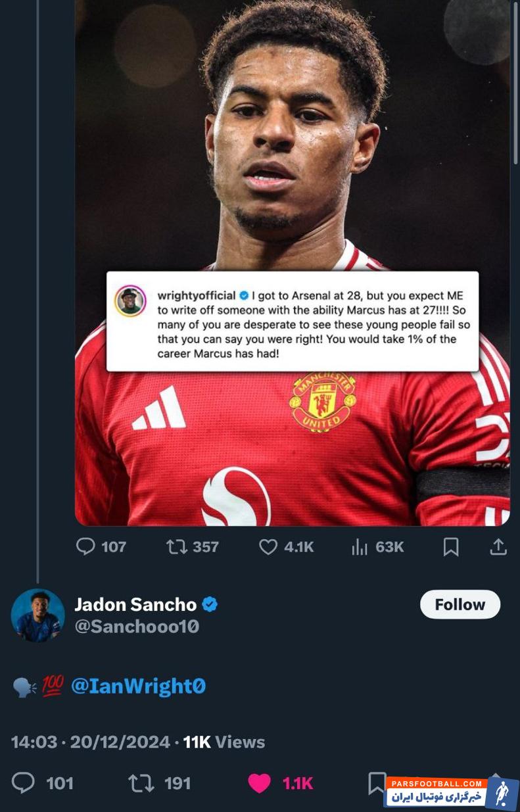This screenshot has height=812, width=520.
Task: Click the blue verified badge beside Jadon Sancho
Action: (x=210, y=604)
